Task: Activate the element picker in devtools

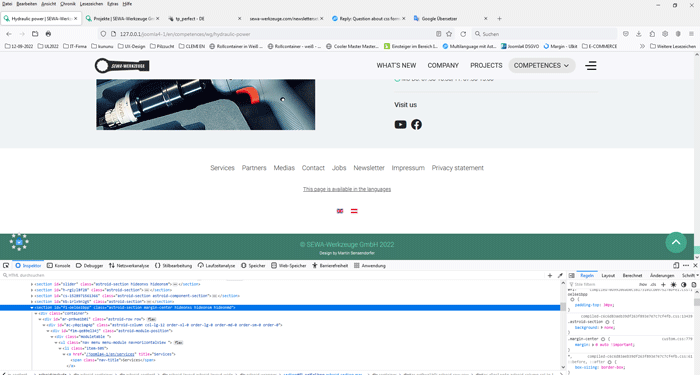Action: [6, 265]
